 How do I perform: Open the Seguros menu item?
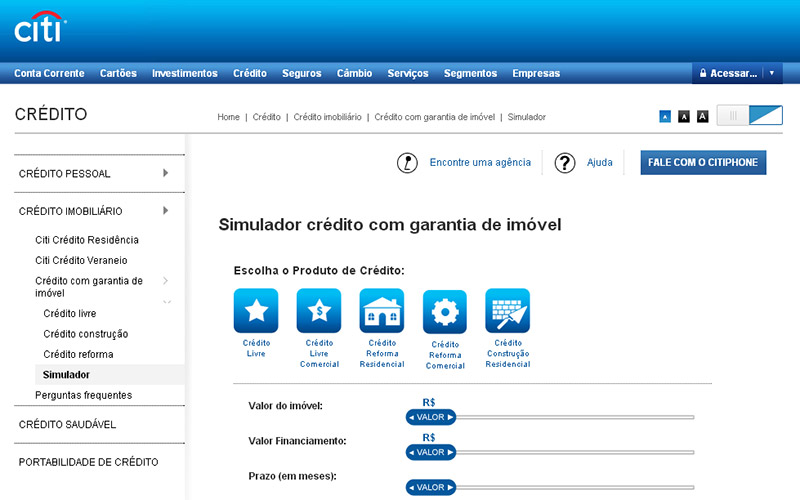click(x=301, y=73)
